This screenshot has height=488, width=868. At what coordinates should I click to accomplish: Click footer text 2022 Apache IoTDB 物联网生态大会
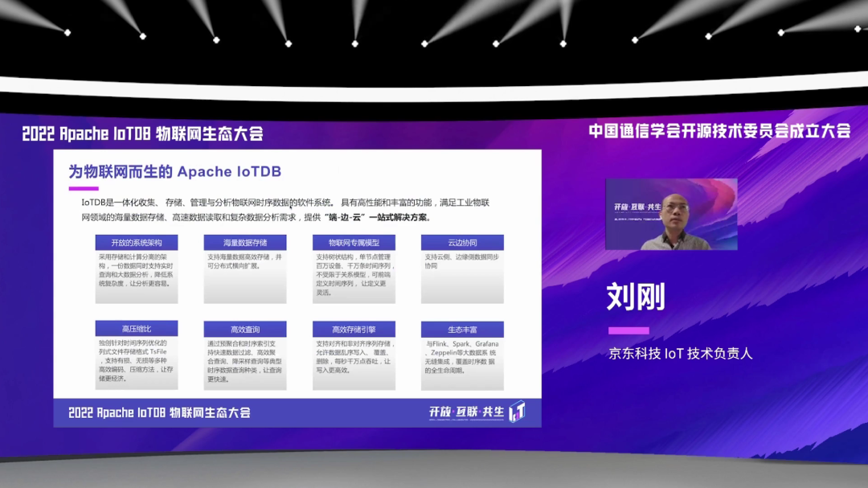(x=159, y=412)
